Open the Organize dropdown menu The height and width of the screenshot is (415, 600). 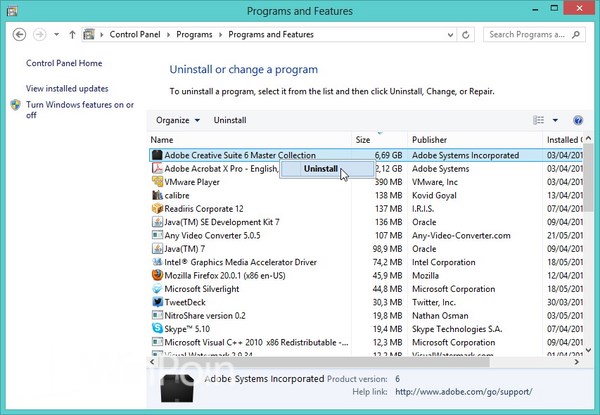tap(178, 120)
